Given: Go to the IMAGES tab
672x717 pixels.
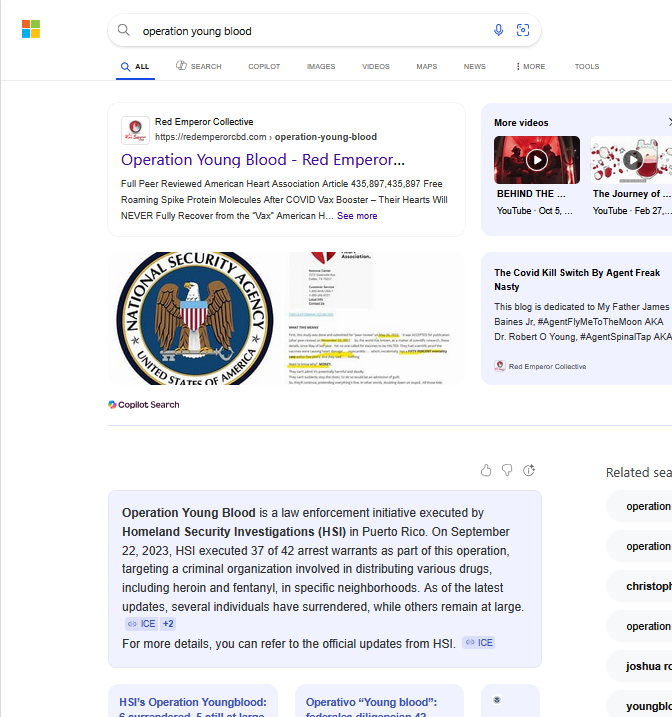Looking at the screenshot, I should click(x=321, y=67).
